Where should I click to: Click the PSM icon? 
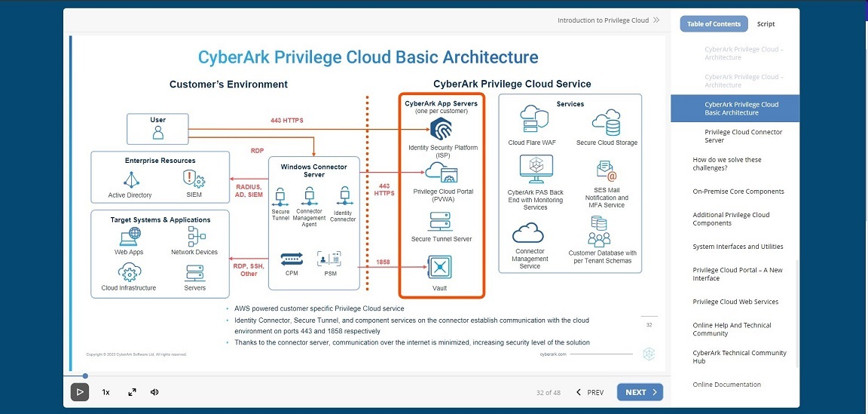point(329,259)
